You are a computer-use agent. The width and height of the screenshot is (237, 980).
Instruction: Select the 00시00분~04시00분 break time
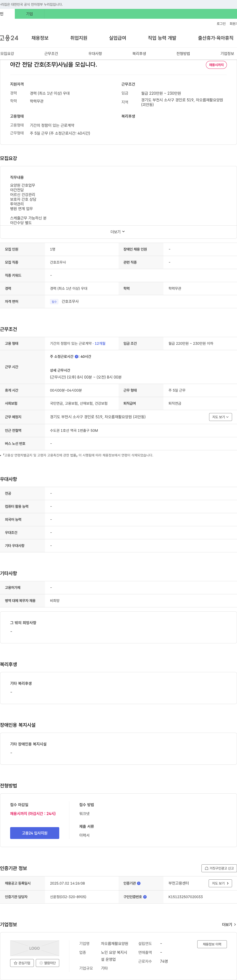tap(66, 390)
